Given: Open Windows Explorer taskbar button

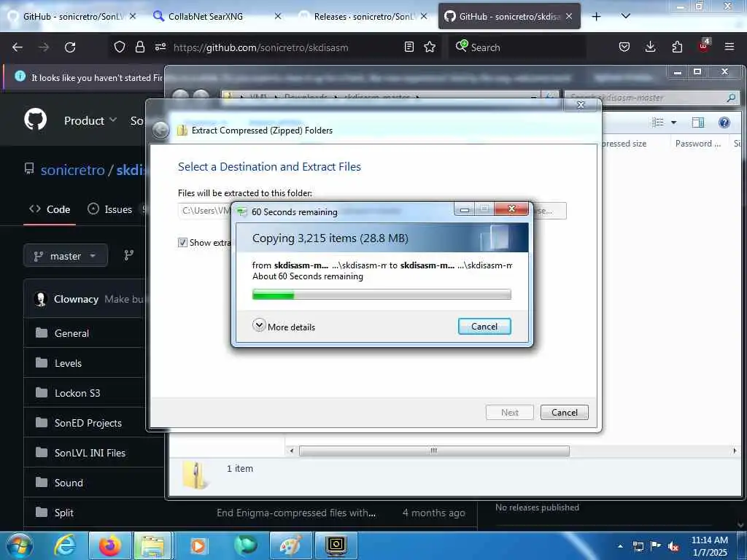Looking at the screenshot, I should pyautogui.click(x=152, y=545).
